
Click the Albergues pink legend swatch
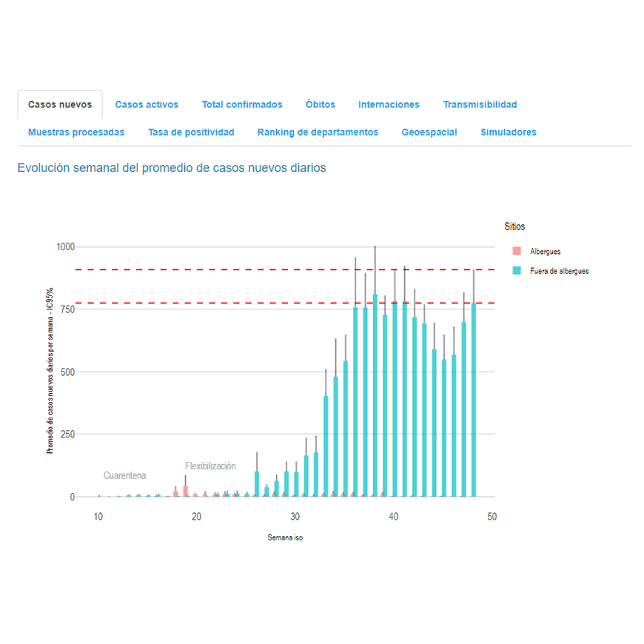coord(516,252)
